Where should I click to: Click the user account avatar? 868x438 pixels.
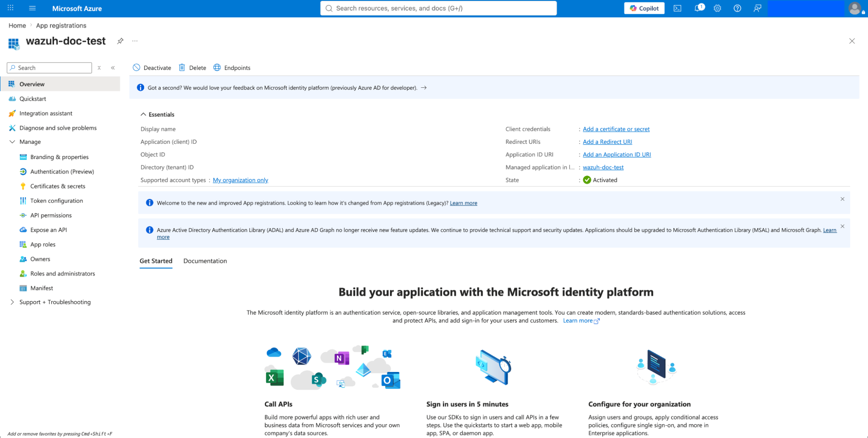pos(855,8)
